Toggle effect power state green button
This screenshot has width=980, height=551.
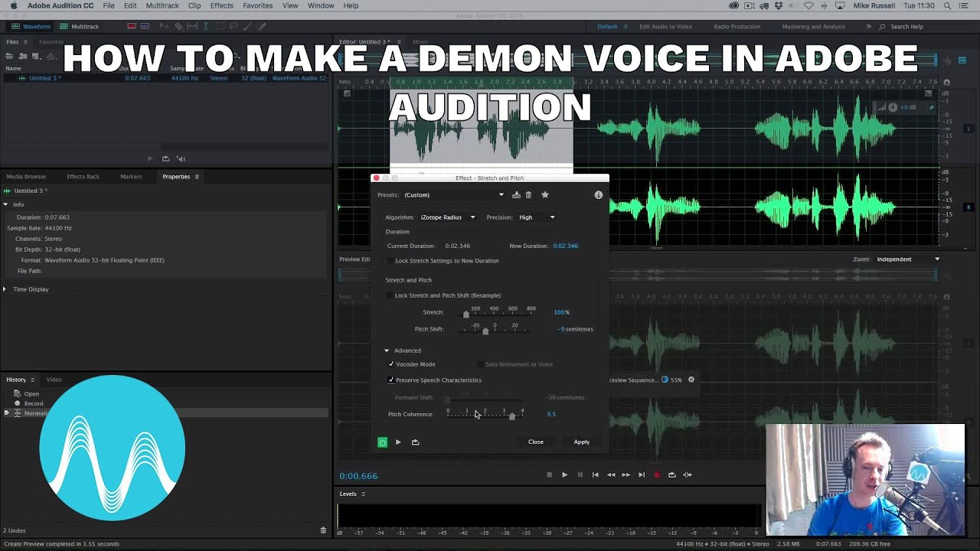click(x=383, y=442)
